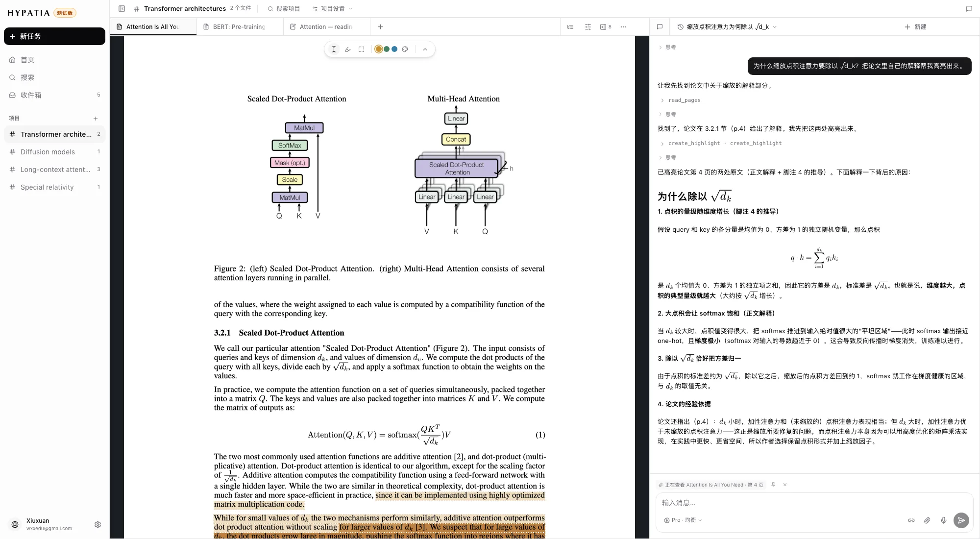The width and height of the screenshot is (980, 539).
Task: Click the Transformer architectures title in header
Action: pyautogui.click(x=185, y=8)
